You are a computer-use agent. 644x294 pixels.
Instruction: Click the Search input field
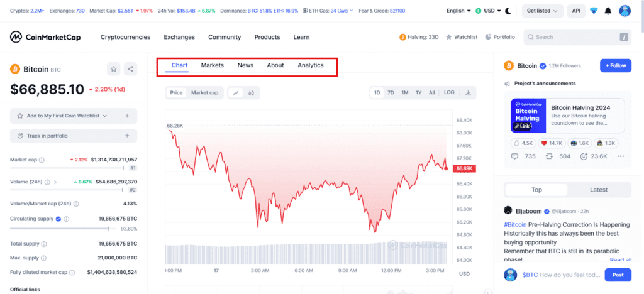click(x=577, y=37)
